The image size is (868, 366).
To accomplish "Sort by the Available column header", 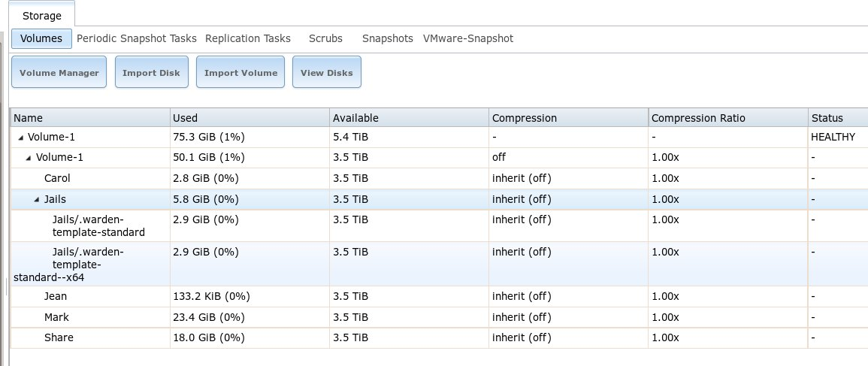I will tap(409, 118).
